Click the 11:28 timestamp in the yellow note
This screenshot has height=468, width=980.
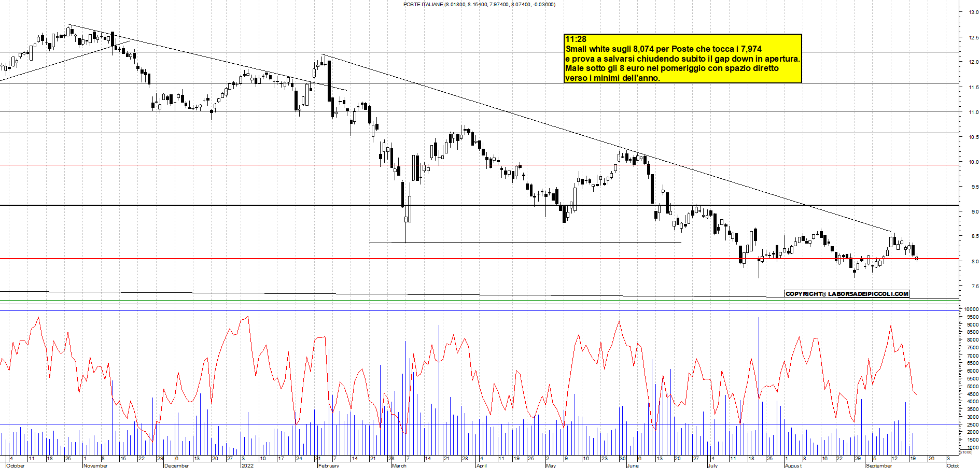coord(576,39)
